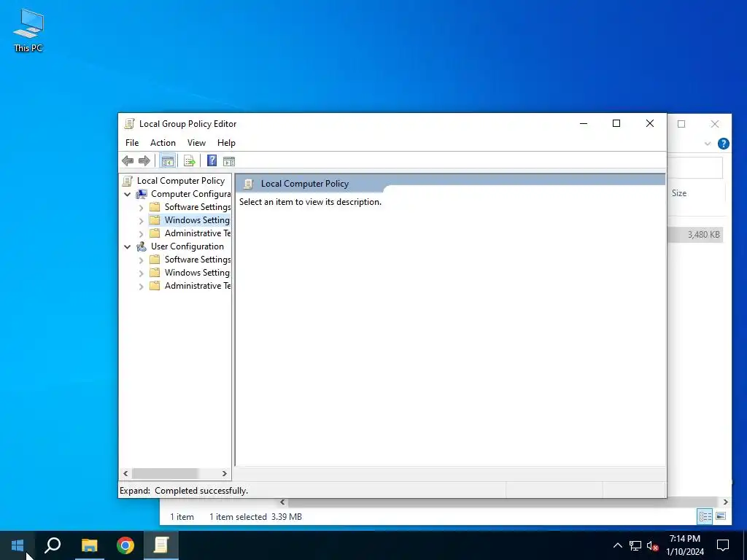Click the Group Policy Editor title bar icon
The image size is (747, 560).
click(129, 124)
